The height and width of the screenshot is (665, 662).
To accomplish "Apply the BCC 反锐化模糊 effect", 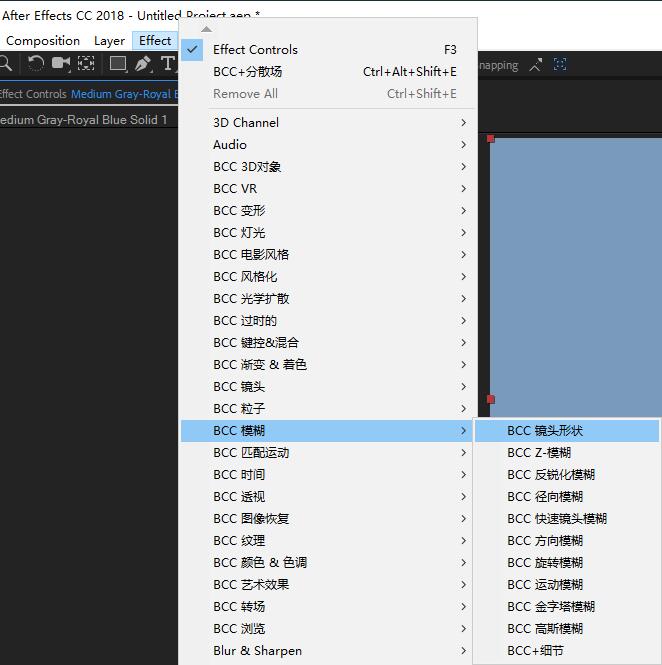I will coord(567,475).
